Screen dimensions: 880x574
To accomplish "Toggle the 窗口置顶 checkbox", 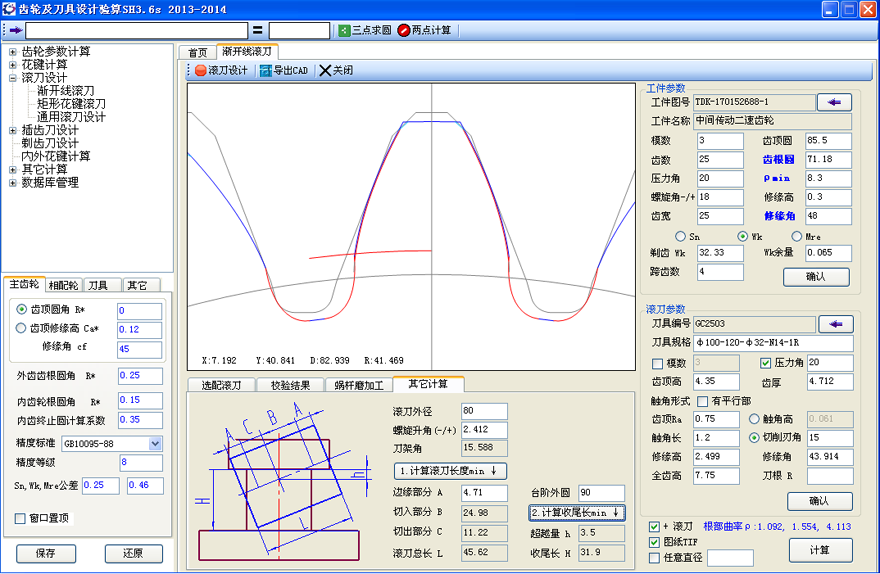I will (20, 518).
